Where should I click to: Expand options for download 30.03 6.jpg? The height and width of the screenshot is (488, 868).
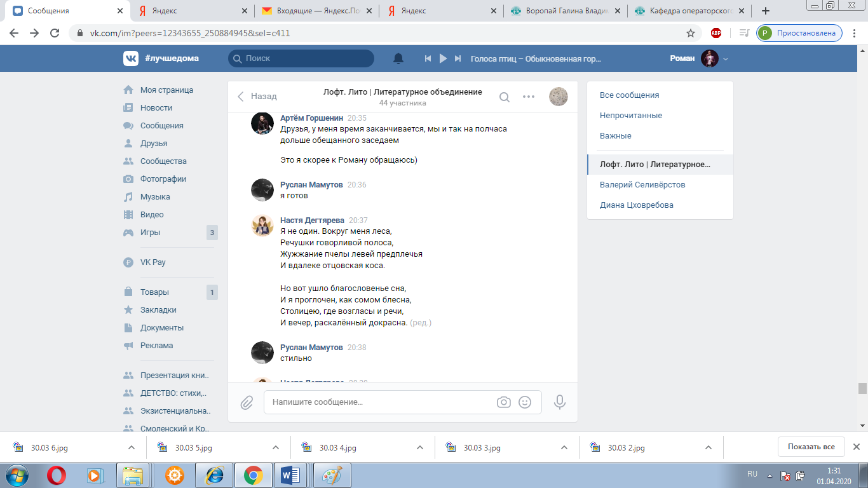tap(131, 447)
